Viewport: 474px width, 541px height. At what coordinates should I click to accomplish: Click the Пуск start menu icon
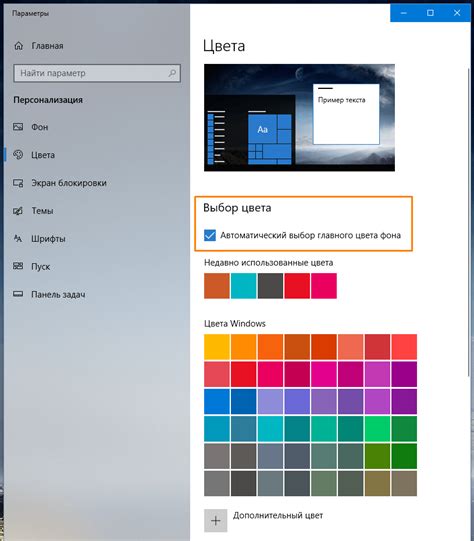click(x=18, y=266)
